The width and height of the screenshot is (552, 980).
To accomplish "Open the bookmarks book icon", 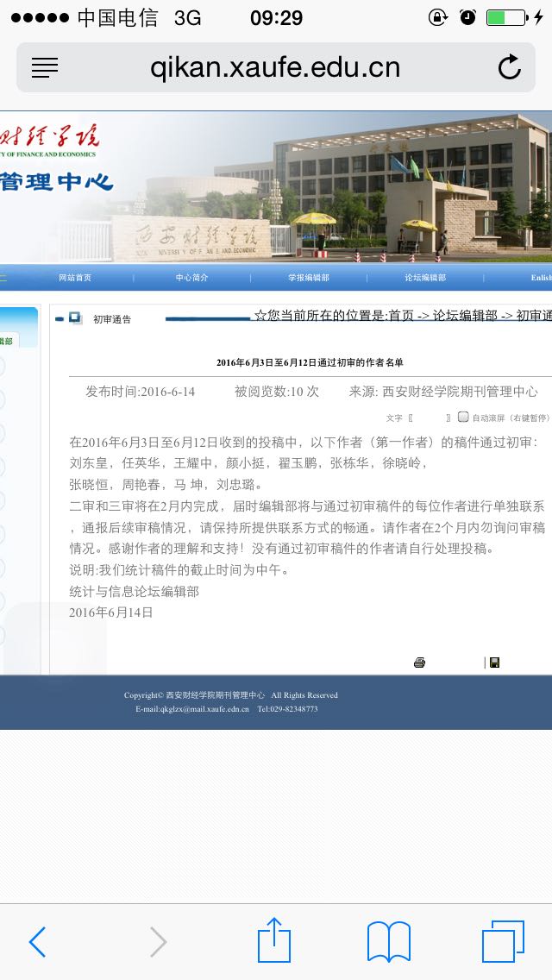I will (389, 941).
